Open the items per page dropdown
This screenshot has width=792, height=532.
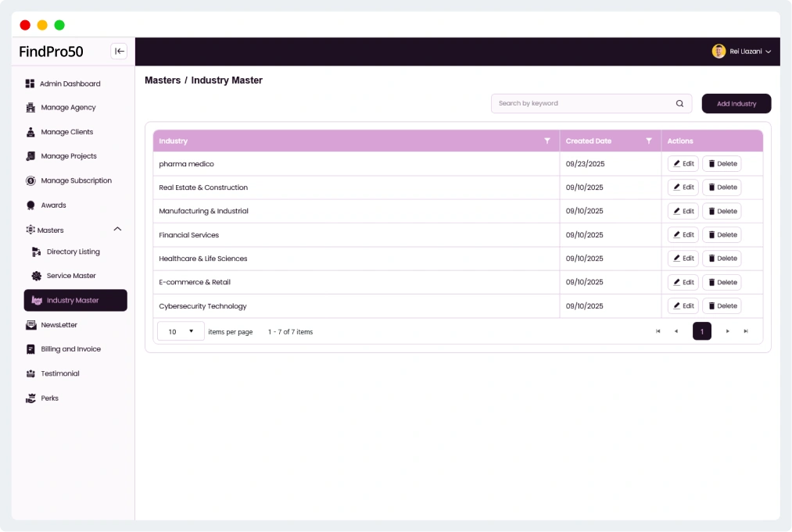tap(181, 331)
